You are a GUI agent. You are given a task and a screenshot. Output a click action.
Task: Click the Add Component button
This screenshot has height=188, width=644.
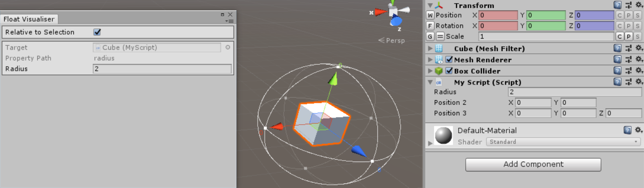tap(533, 164)
